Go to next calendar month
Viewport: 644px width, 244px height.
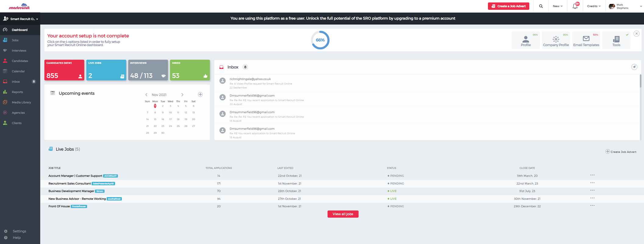(x=182, y=95)
